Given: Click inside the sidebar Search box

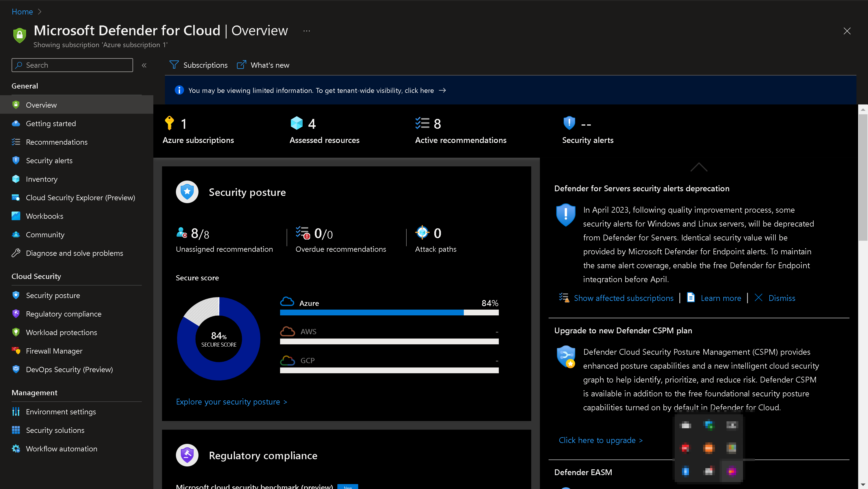Looking at the screenshot, I should click(x=72, y=65).
